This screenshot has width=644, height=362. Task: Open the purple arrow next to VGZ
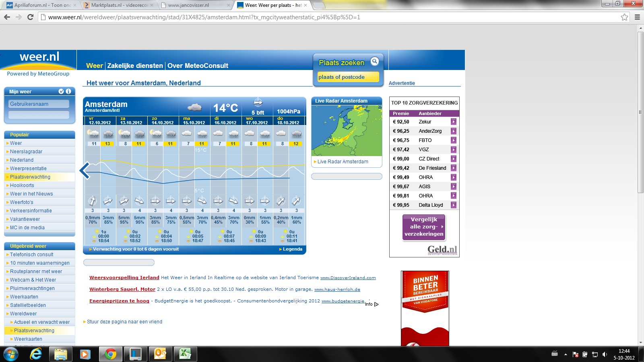[454, 149]
